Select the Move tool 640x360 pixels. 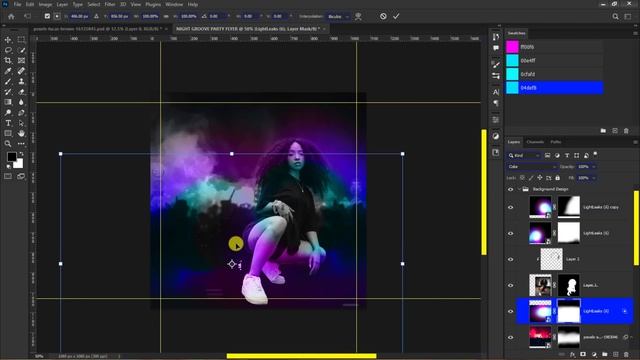coord(8,40)
